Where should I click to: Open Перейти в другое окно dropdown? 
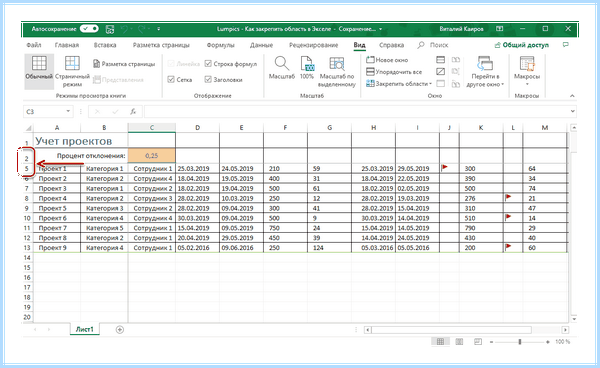[485, 72]
